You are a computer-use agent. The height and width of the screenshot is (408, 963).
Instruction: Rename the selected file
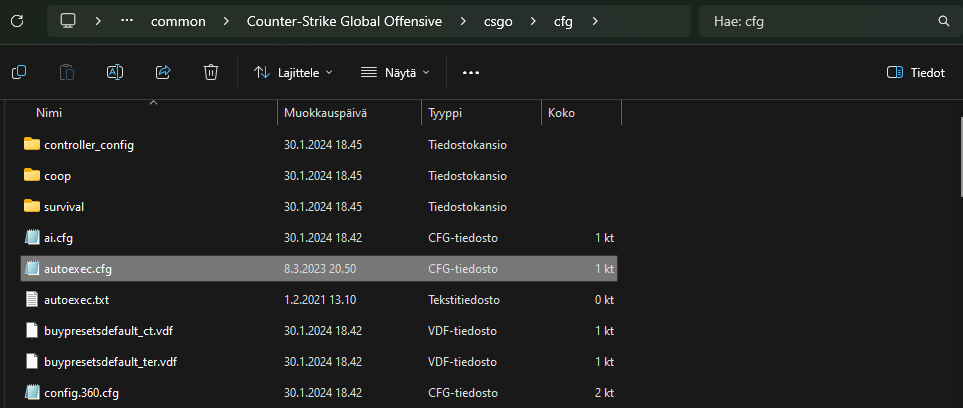click(115, 73)
